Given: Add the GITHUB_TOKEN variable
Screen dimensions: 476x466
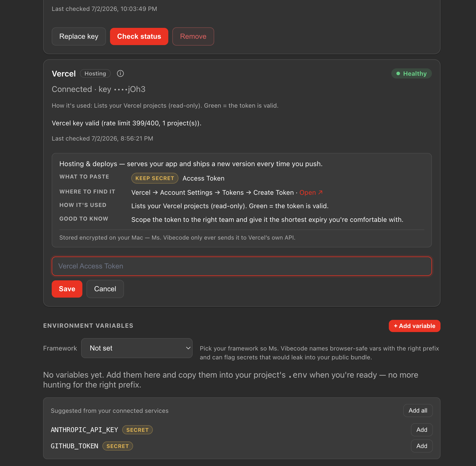Looking at the screenshot, I should [422, 446].
